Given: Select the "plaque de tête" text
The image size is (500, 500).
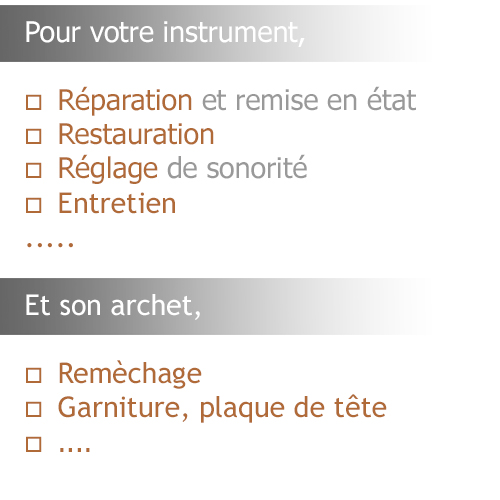Looking at the screenshot, I should point(293,409).
